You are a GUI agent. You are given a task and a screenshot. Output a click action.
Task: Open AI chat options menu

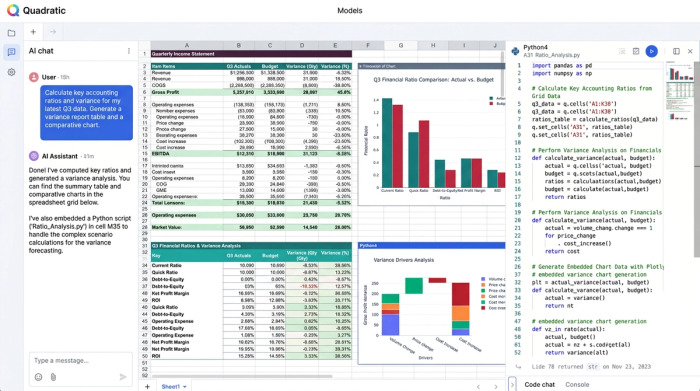pos(129,51)
